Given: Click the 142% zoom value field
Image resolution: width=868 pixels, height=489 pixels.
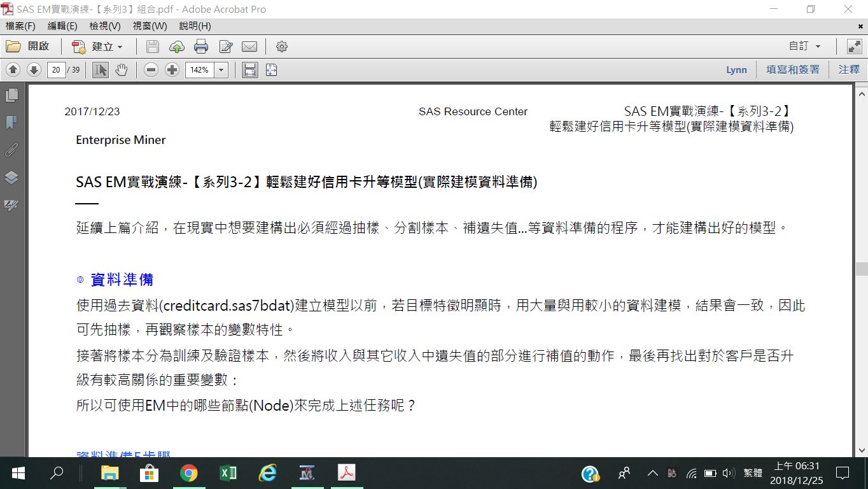Looking at the screenshot, I should pyautogui.click(x=200, y=69).
